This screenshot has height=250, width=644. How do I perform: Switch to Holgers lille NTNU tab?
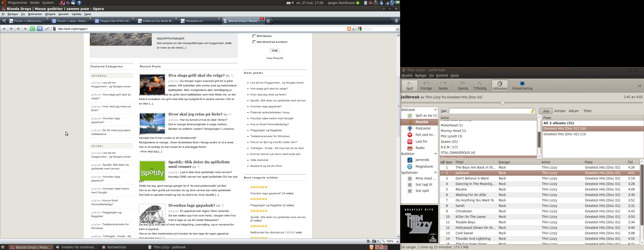tap(115, 21)
